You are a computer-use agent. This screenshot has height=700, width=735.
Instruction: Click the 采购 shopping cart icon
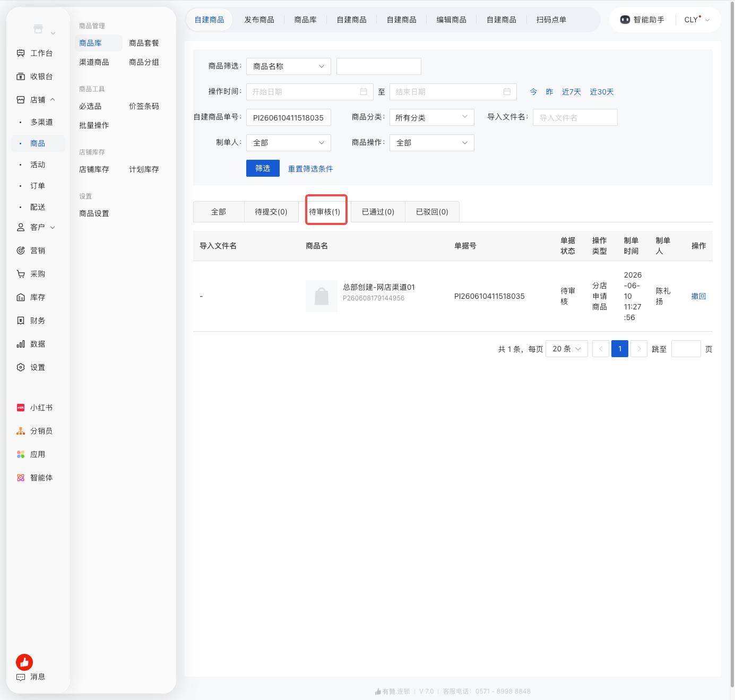[x=21, y=274]
